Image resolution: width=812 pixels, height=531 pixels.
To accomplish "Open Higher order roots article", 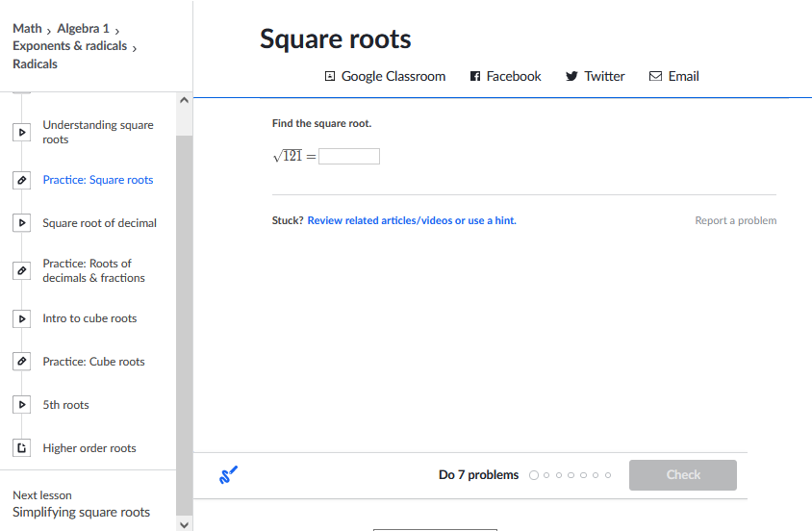I will (x=89, y=448).
